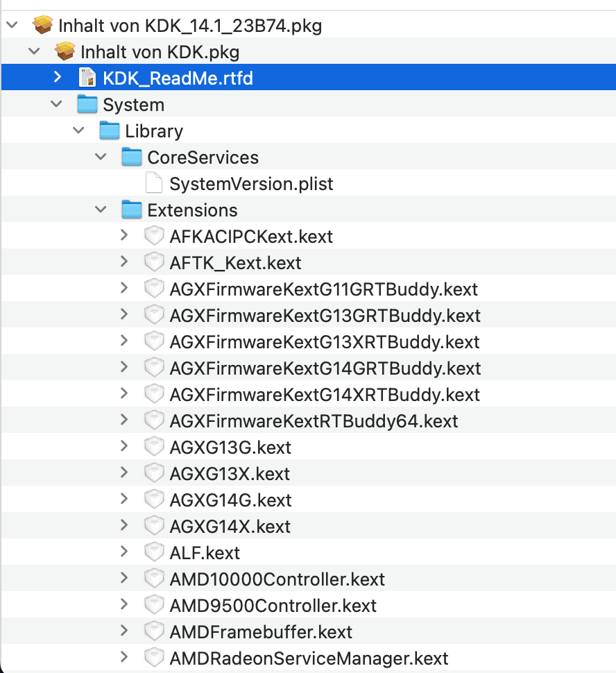Collapse the System folder
The image size is (616, 673).
pos(56,104)
